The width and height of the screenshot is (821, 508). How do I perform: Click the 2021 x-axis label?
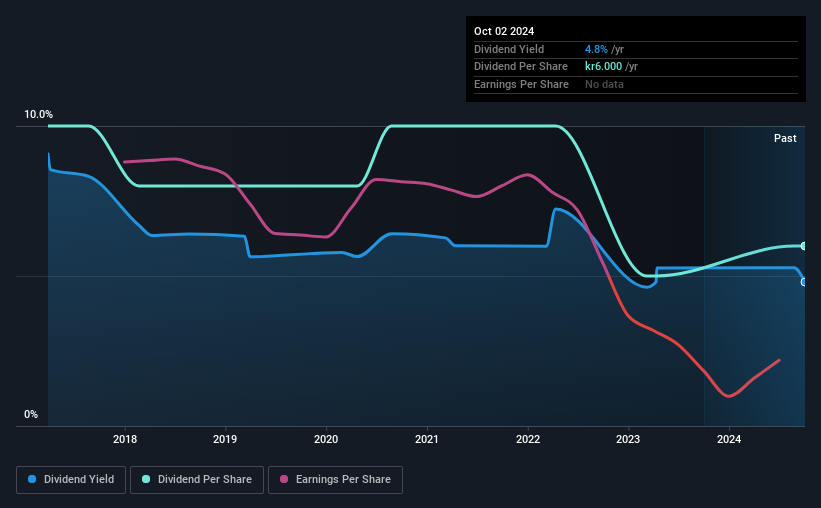click(427, 439)
